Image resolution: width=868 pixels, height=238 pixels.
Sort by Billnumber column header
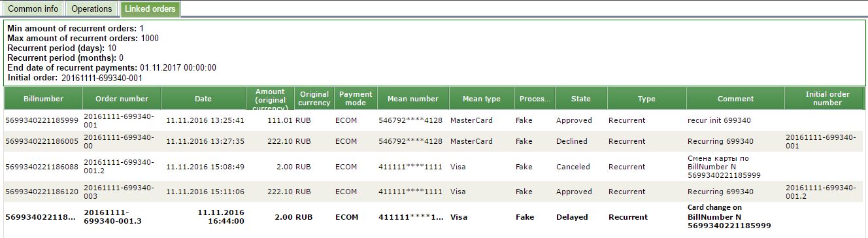pos(43,99)
